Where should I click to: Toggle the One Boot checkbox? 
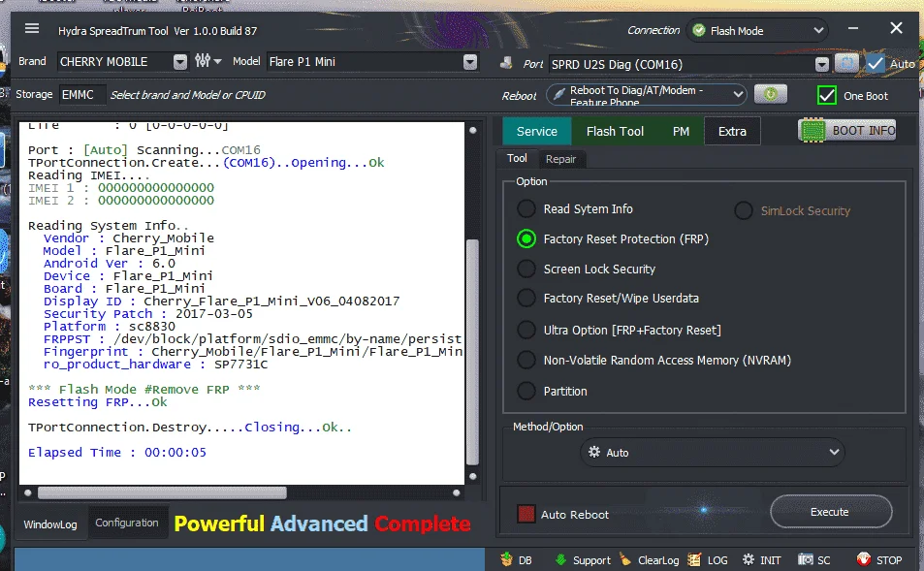point(827,95)
